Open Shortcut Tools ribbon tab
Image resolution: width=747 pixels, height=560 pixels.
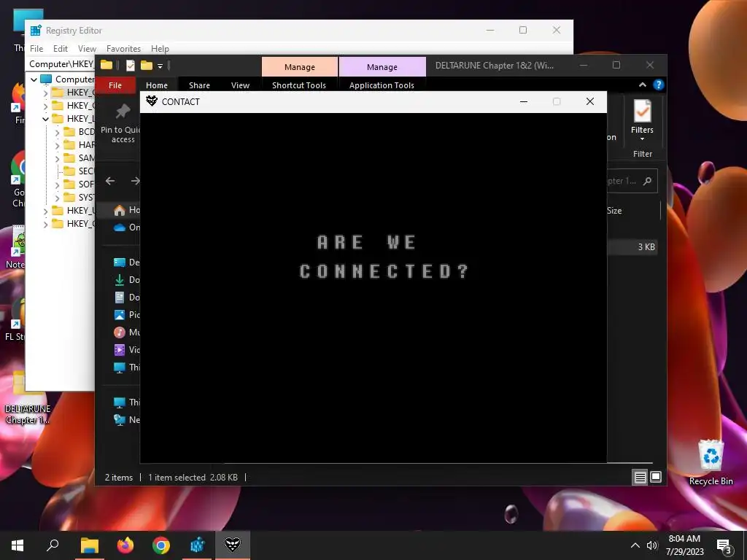[x=299, y=85]
